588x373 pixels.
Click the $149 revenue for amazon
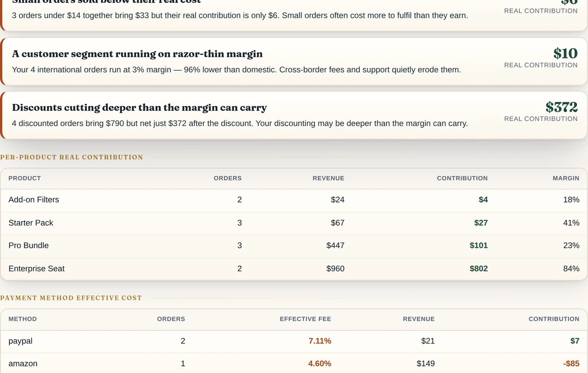[426, 364]
